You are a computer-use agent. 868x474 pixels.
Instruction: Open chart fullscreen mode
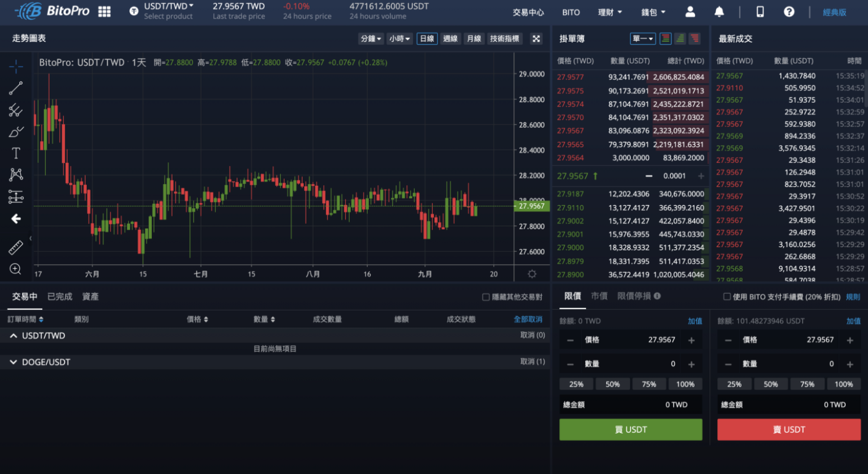point(536,38)
